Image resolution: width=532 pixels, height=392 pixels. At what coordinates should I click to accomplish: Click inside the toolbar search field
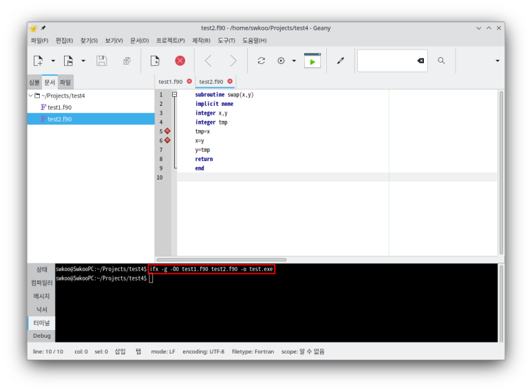(387, 61)
